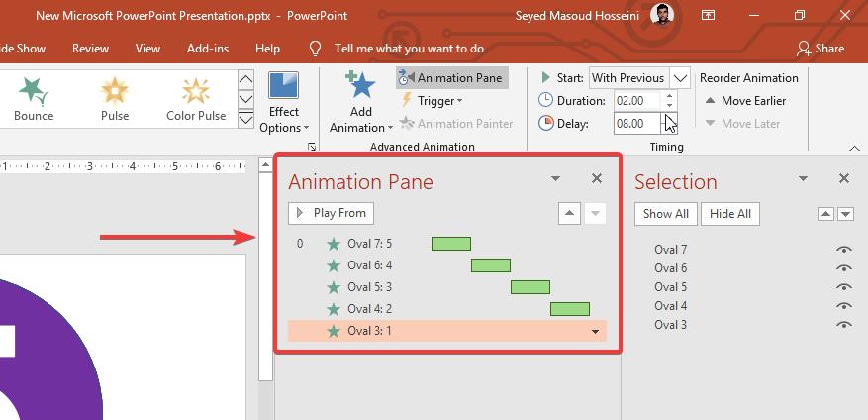Click the Oval 5 timeline bar

pyautogui.click(x=530, y=287)
